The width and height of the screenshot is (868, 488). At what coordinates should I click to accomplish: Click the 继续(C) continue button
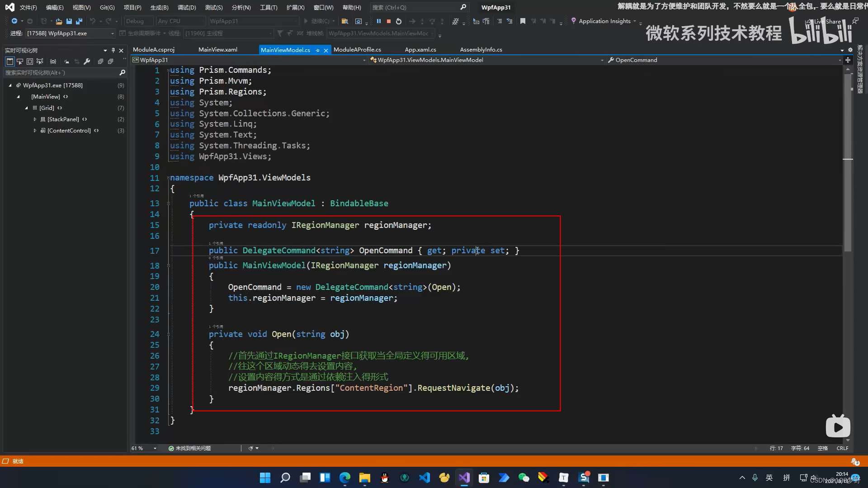pos(319,21)
